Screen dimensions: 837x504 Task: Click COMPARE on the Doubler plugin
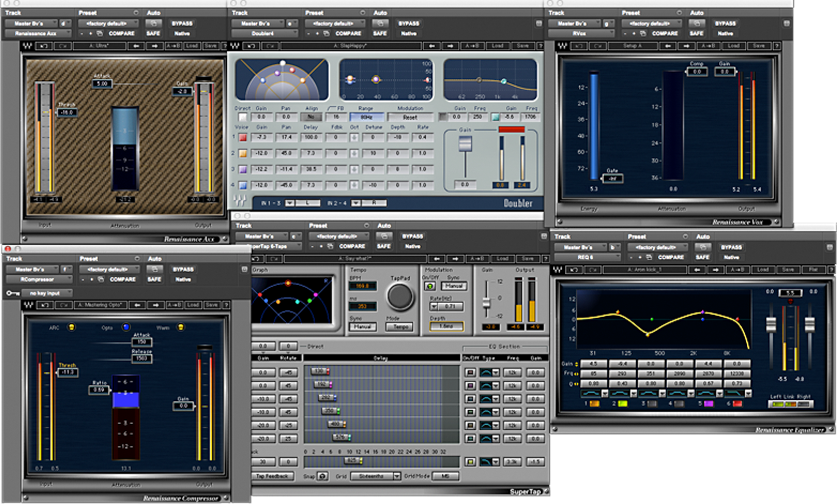(x=348, y=33)
